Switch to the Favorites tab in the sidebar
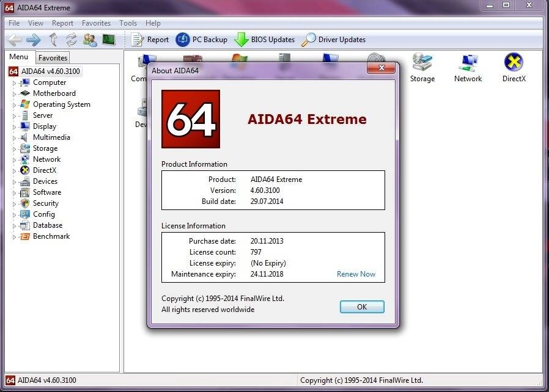The height and width of the screenshot is (392, 549). click(x=53, y=57)
